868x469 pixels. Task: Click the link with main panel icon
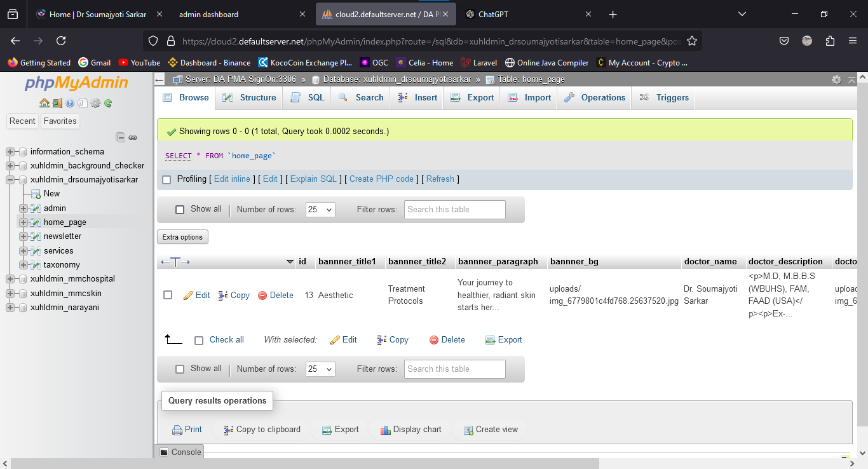(133, 137)
